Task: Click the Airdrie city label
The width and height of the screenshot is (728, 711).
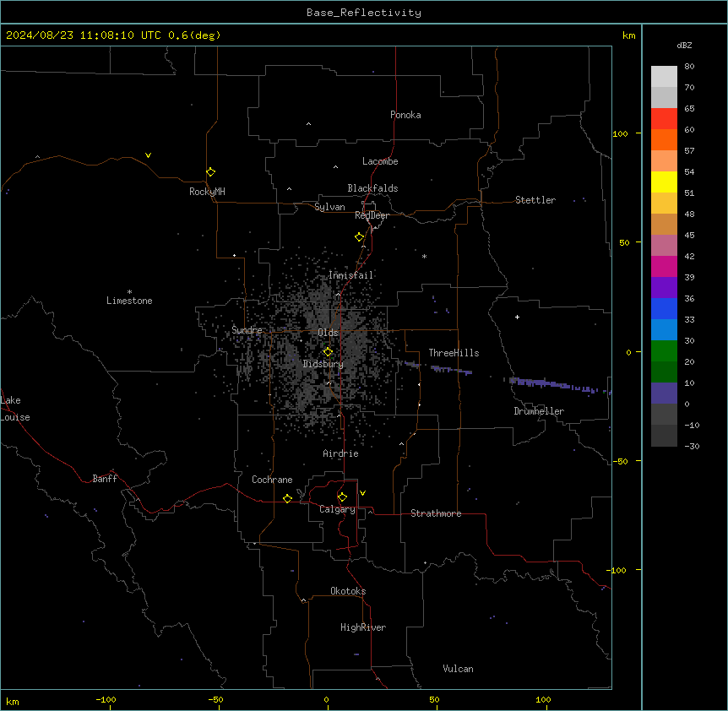Action: (340, 453)
